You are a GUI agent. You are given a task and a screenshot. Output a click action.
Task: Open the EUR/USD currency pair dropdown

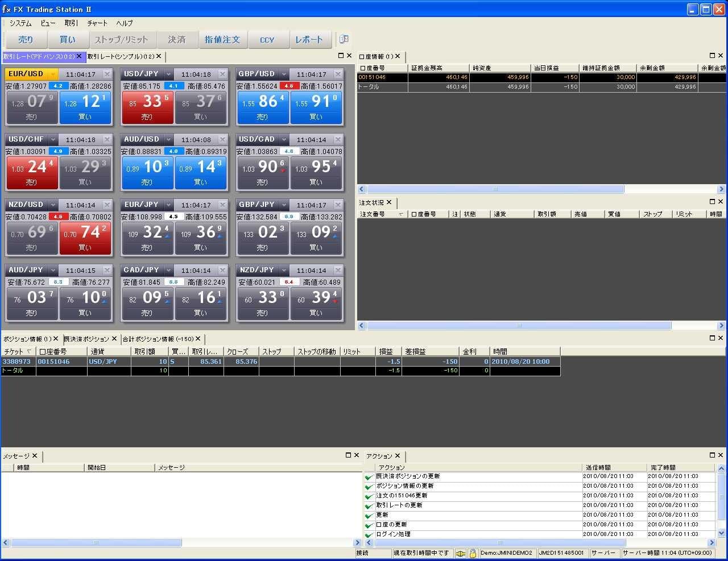pos(53,74)
